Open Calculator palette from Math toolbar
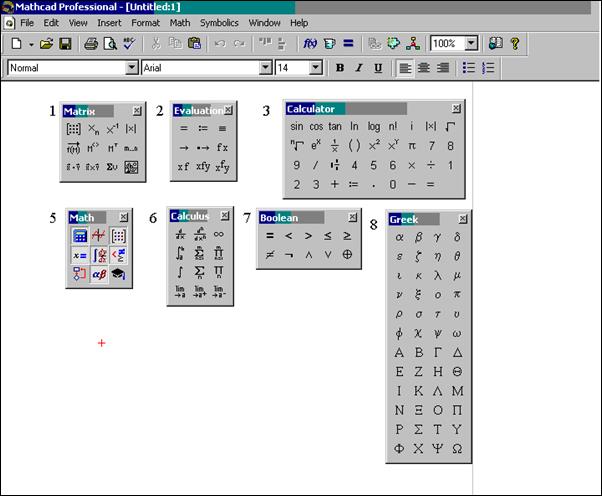The width and height of the screenshot is (602, 496). (x=80, y=236)
